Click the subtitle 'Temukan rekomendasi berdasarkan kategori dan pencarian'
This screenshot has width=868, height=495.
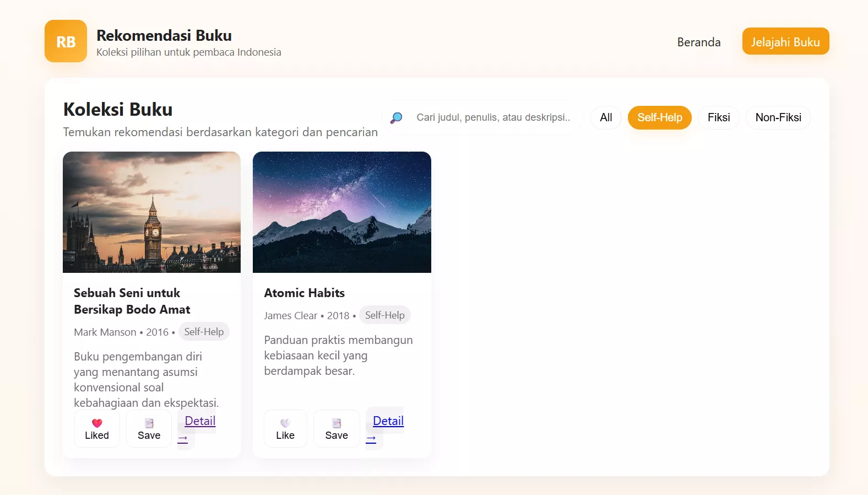point(220,132)
